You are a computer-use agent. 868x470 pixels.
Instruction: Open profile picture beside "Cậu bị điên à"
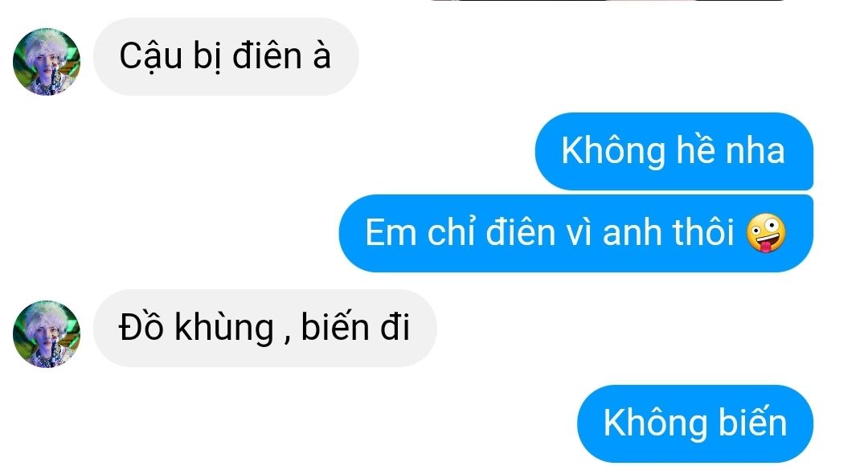pos(47,61)
